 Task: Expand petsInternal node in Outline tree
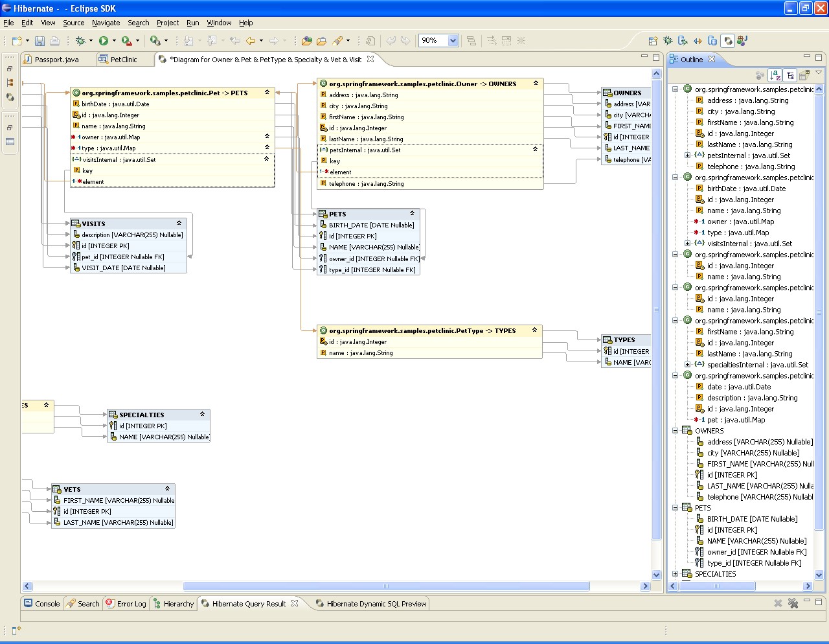click(687, 155)
